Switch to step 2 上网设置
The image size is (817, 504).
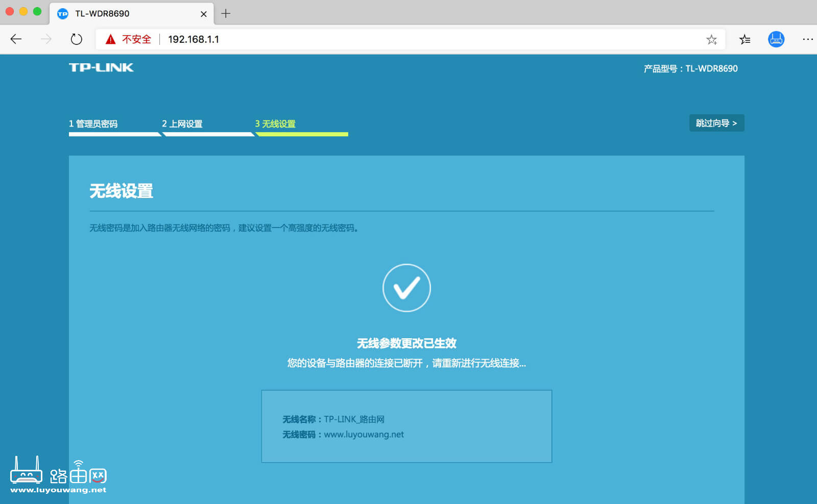click(182, 123)
